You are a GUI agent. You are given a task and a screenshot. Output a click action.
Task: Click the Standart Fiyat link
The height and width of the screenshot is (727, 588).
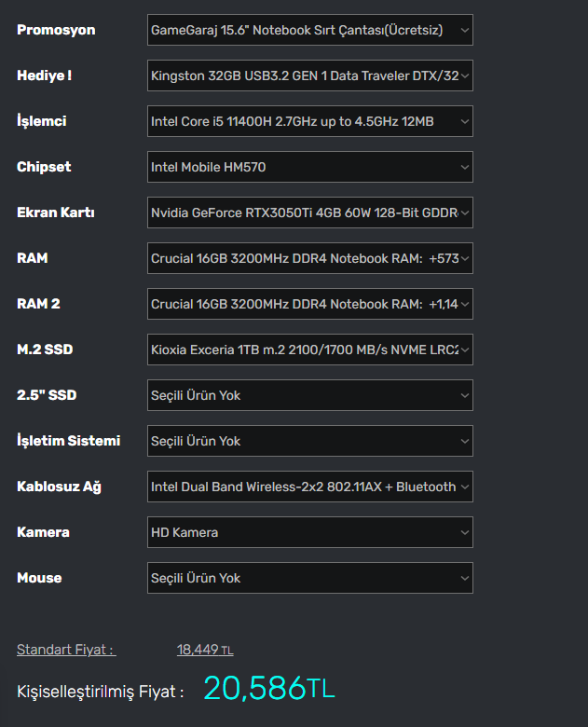tap(65, 650)
